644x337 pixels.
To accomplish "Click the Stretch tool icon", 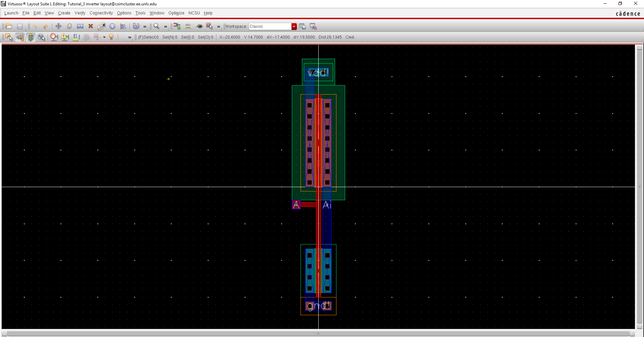I will tap(80, 26).
